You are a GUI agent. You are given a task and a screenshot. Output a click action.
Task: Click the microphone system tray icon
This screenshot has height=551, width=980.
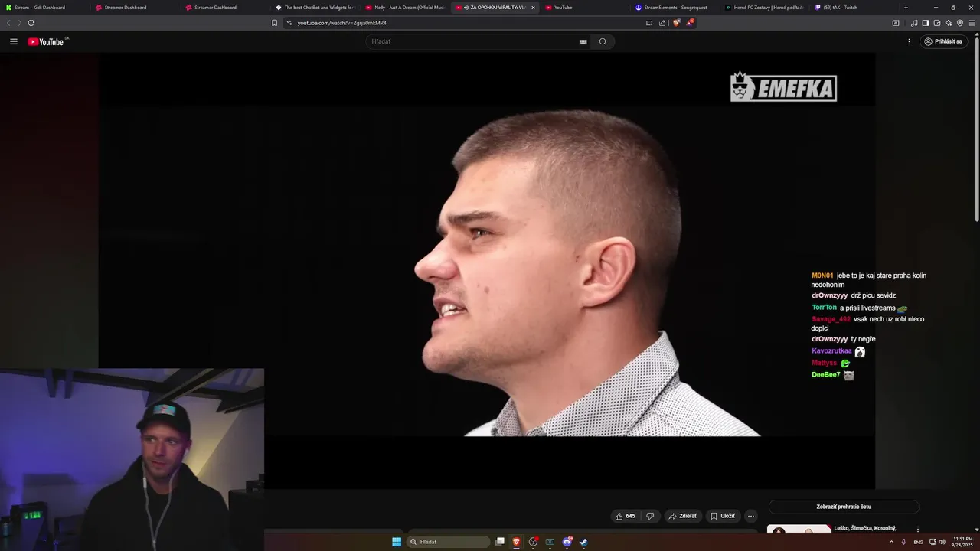click(904, 542)
